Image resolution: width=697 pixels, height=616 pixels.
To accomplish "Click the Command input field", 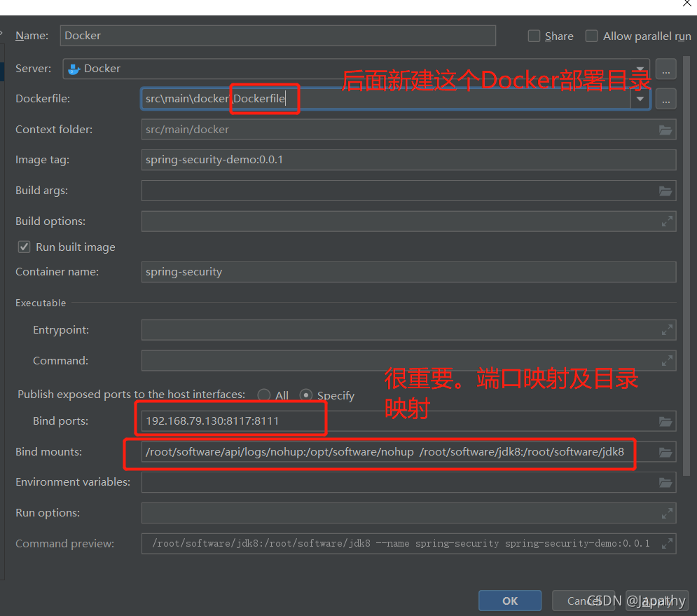I will tap(408, 360).
